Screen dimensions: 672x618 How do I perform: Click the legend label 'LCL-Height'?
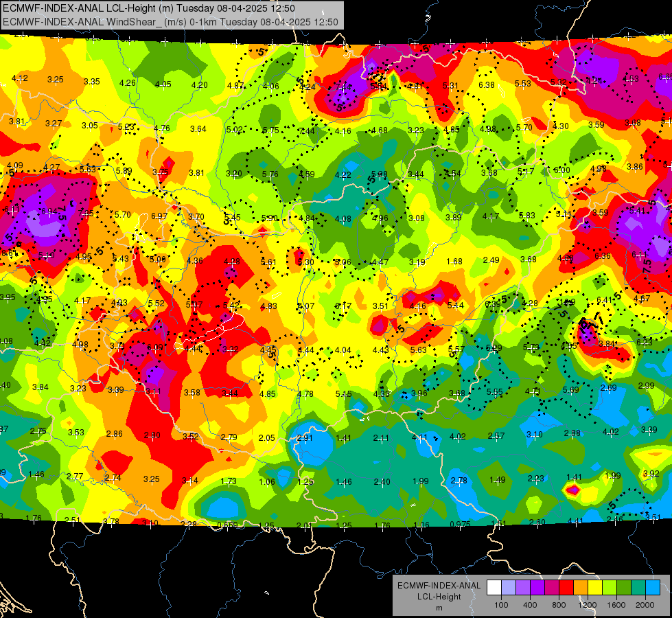tap(439, 597)
